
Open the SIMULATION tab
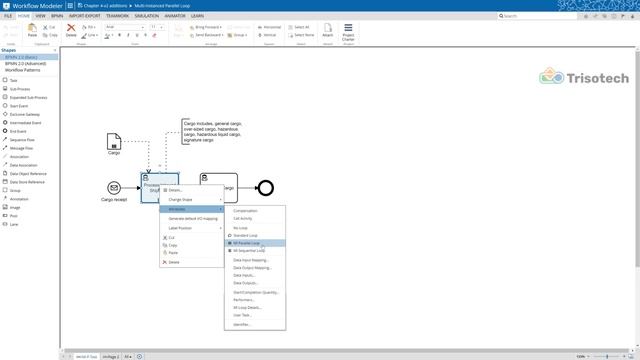pyautogui.click(x=147, y=16)
